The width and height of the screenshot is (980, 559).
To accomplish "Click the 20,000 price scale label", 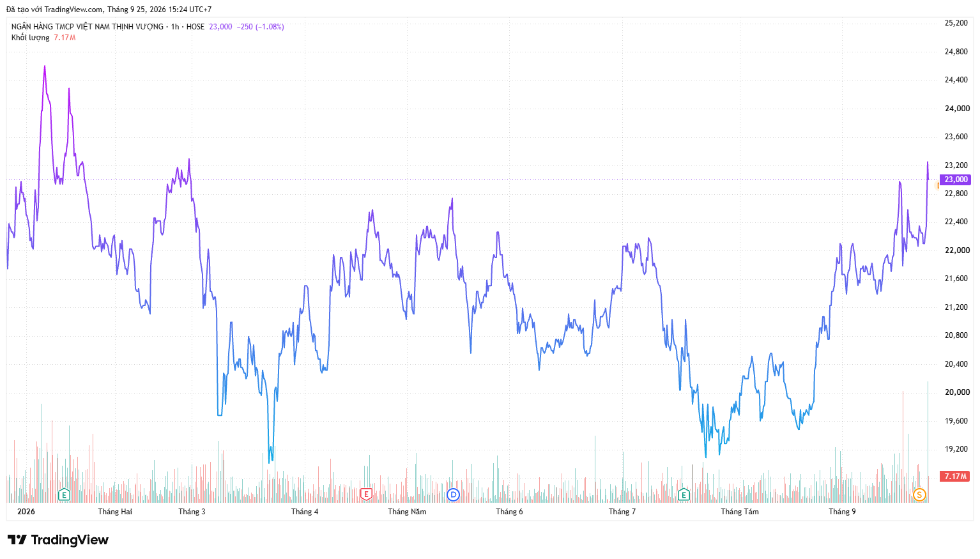I will [x=957, y=392].
